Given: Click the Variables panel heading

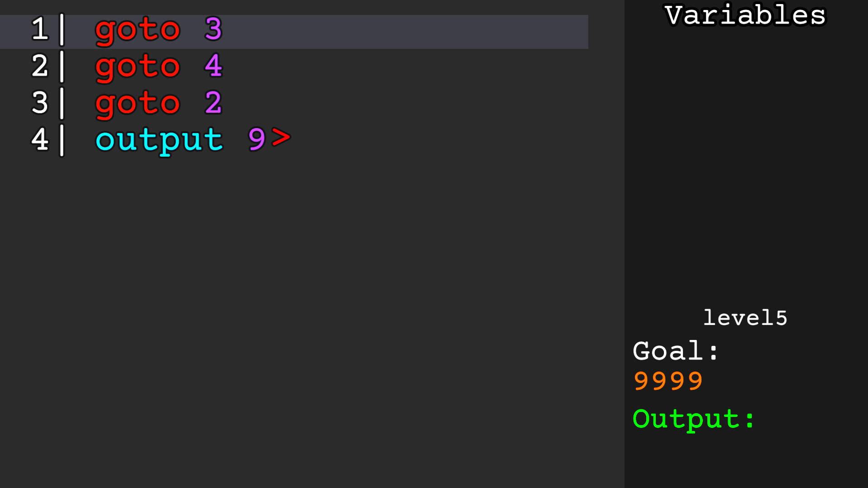Looking at the screenshot, I should pyautogui.click(x=745, y=15).
